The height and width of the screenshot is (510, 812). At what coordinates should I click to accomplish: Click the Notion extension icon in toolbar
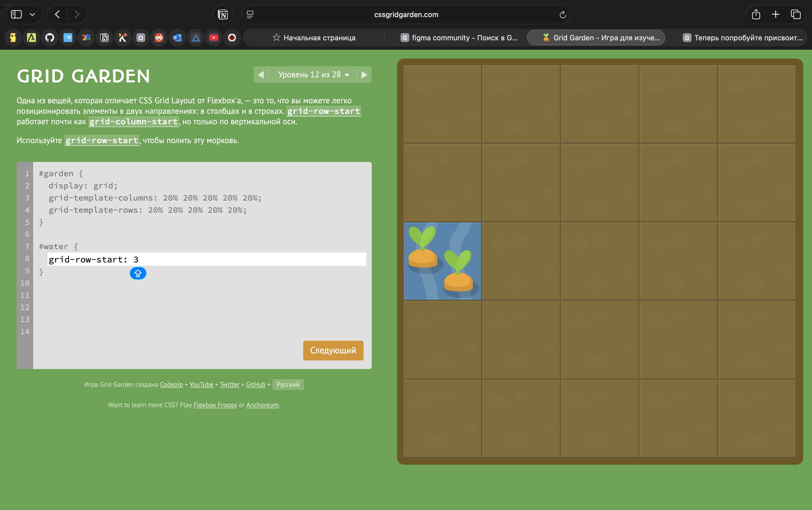point(223,14)
